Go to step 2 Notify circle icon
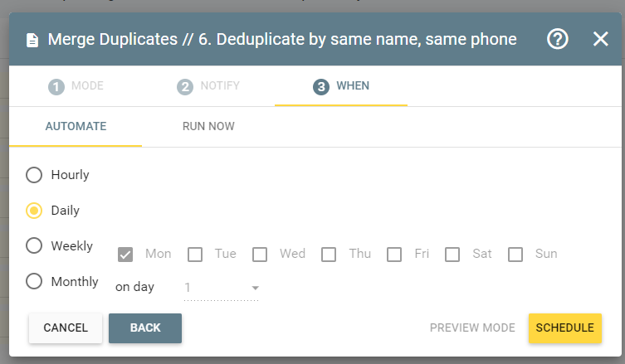The width and height of the screenshot is (625, 364). [x=185, y=87]
